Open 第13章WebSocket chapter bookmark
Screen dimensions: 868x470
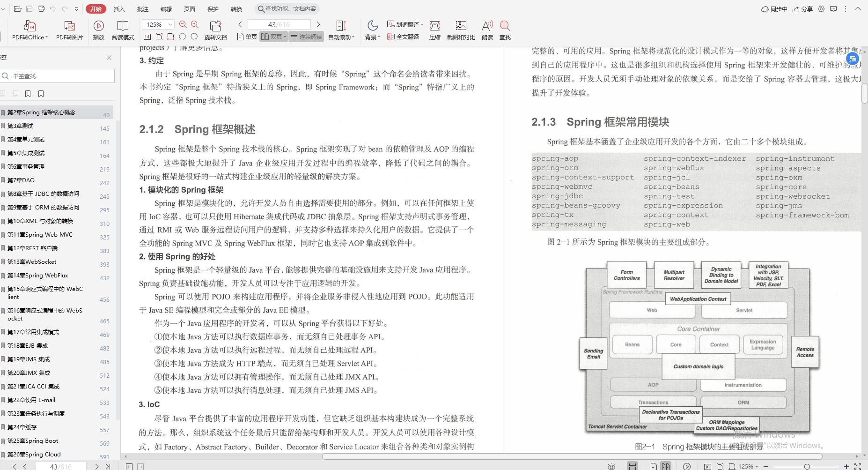point(32,261)
